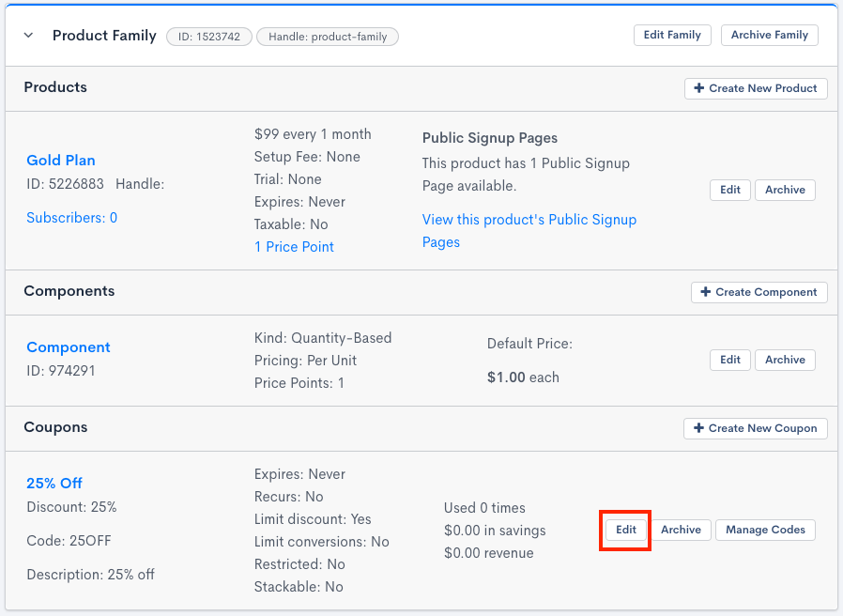The image size is (843, 616).
Task: Click plus icon on Create New Coupon
Action: [x=697, y=428]
